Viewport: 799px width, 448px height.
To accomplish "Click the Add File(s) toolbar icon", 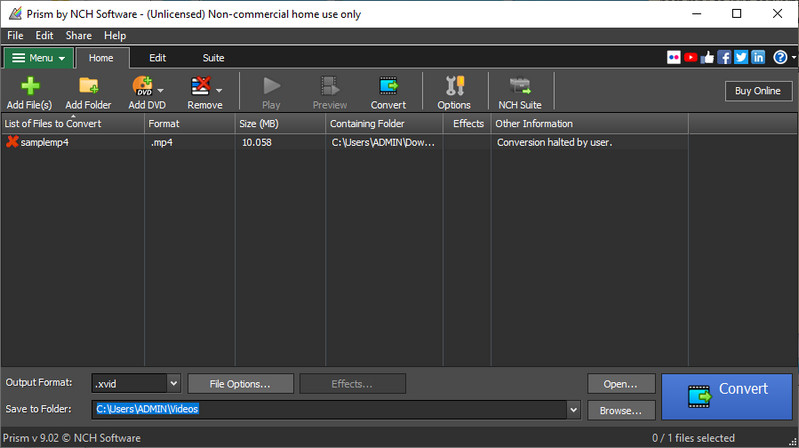I will tap(29, 91).
